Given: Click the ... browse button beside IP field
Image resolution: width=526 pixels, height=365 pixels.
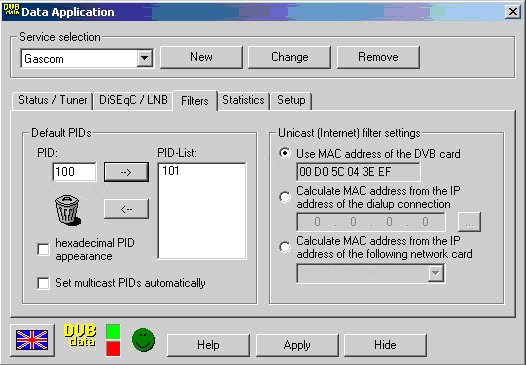Looking at the screenshot, I should [x=469, y=222].
